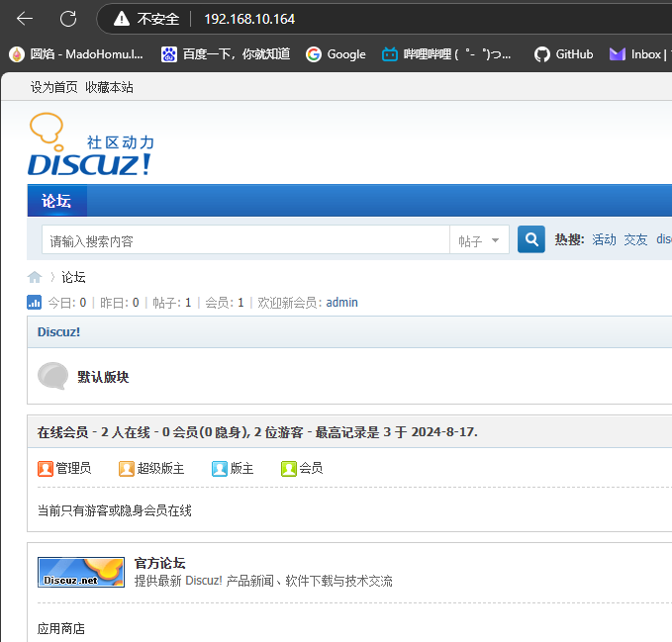Image resolution: width=672 pixels, height=642 pixels.
Task: Click the blue 版主 user icon
Action: (x=220, y=469)
